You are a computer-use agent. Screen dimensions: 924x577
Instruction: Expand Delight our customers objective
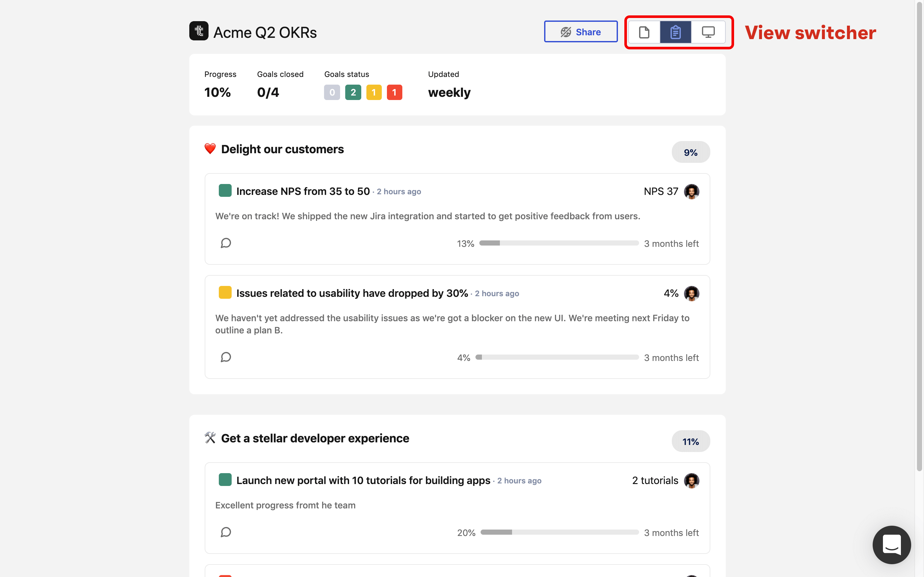click(282, 149)
